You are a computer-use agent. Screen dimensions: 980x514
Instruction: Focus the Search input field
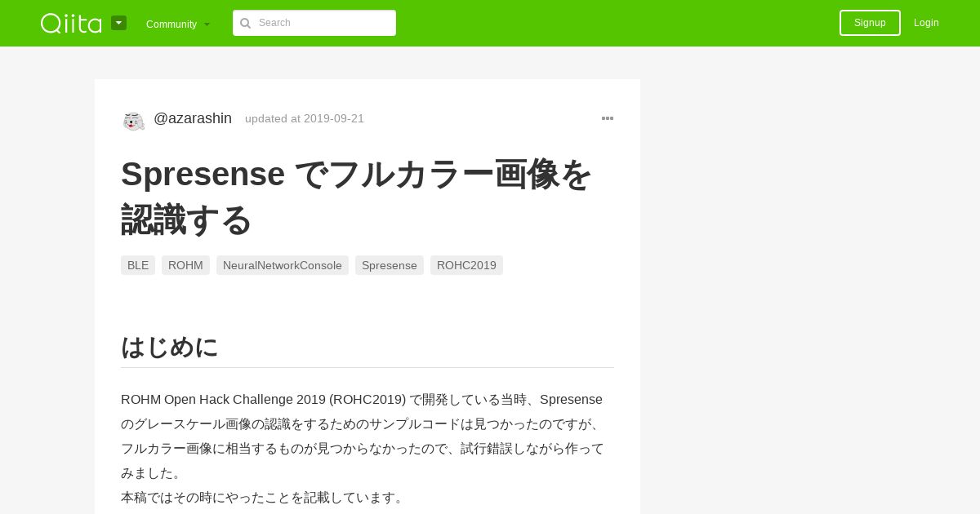[x=314, y=23]
